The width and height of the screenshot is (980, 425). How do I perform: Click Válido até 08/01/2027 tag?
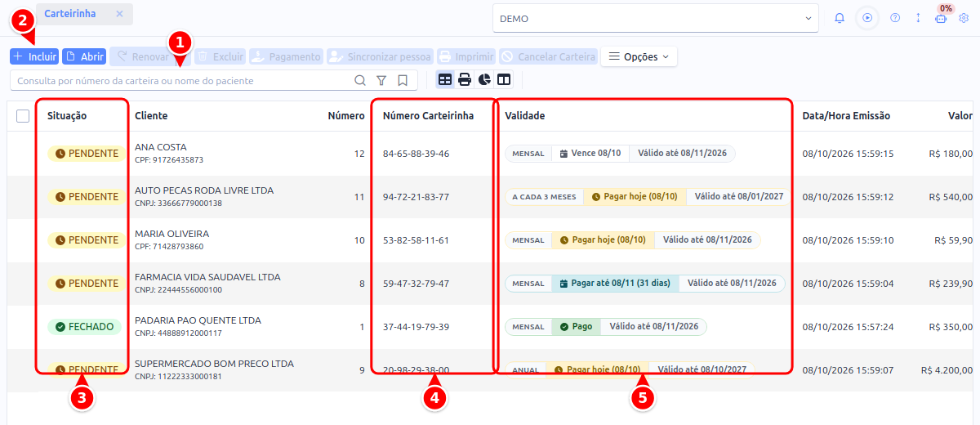point(738,197)
